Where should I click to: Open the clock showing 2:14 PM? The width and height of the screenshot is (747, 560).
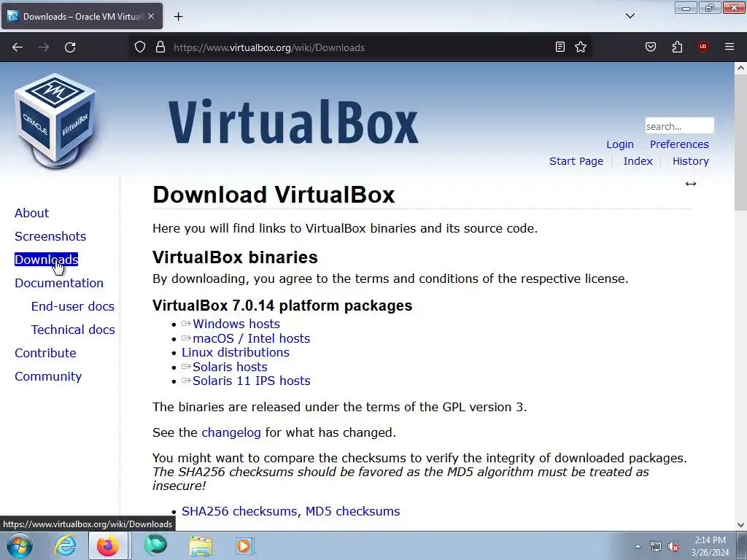click(x=710, y=546)
